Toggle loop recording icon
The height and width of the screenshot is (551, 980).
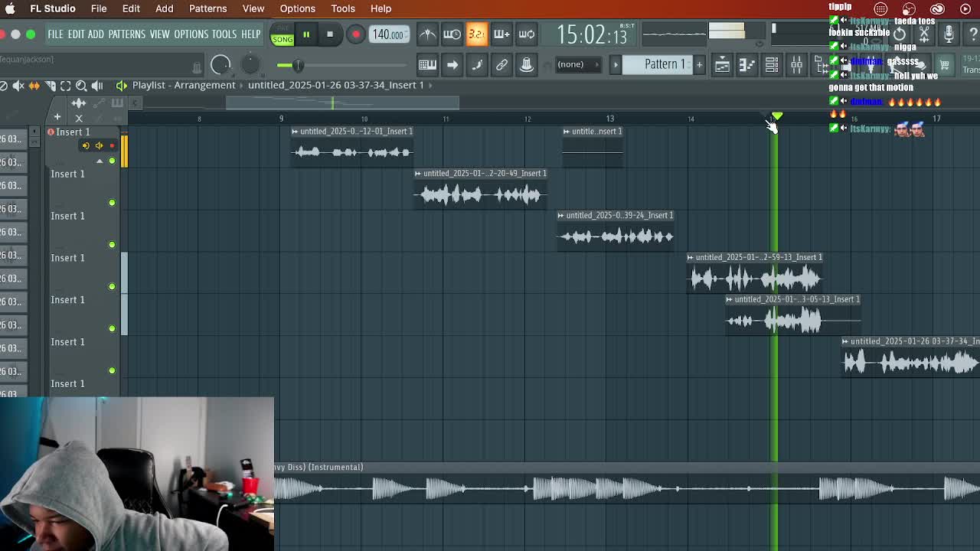coord(527,34)
